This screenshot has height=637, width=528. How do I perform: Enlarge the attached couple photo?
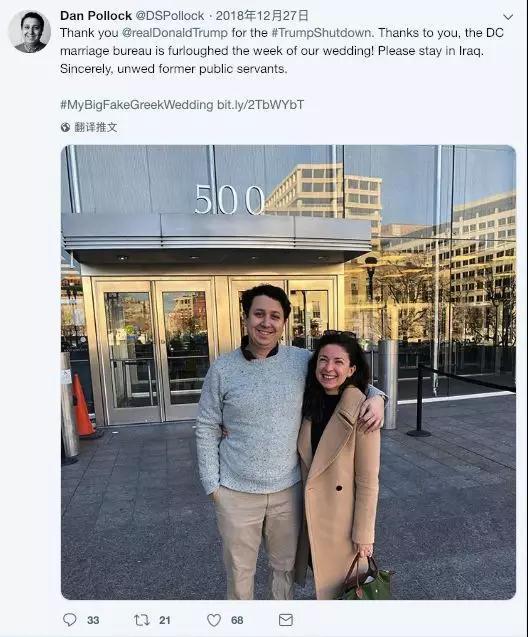pos(288,372)
